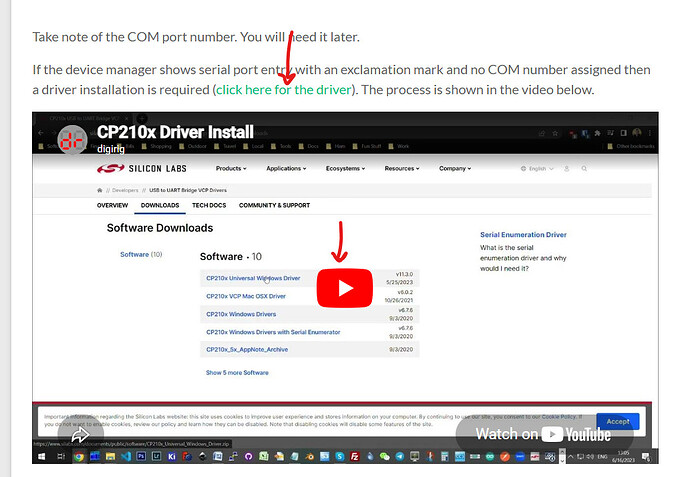Open Skype on the taskbar
Image resolution: width=690 pixels, height=477 pixels.
coord(339,457)
